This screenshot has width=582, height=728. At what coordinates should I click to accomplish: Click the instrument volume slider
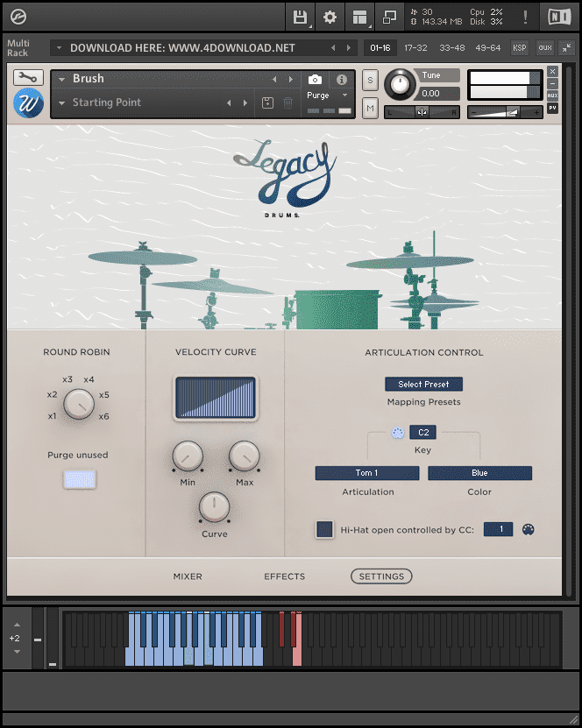pyautogui.click(x=505, y=112)
